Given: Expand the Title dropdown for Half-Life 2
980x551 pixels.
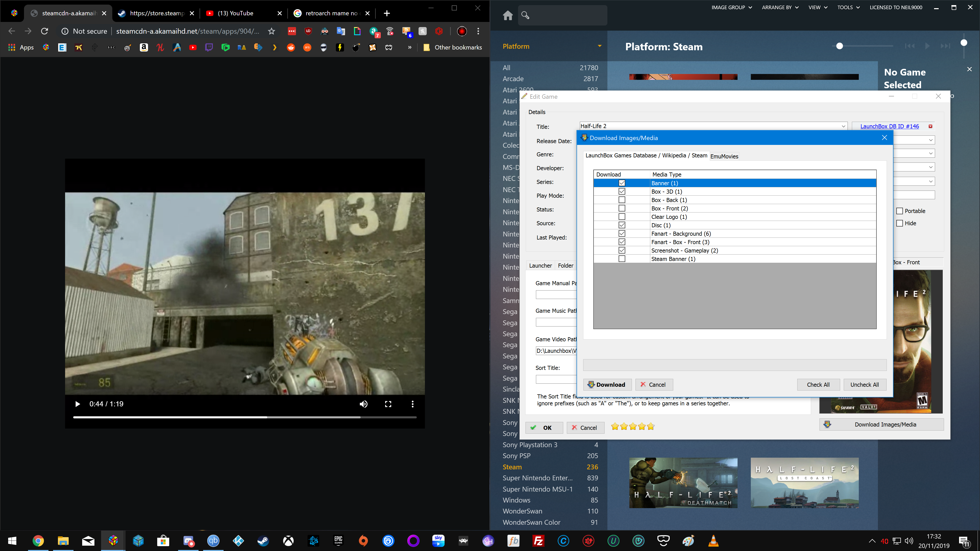Looking at the screenshot, I should (x=843, y=126).
